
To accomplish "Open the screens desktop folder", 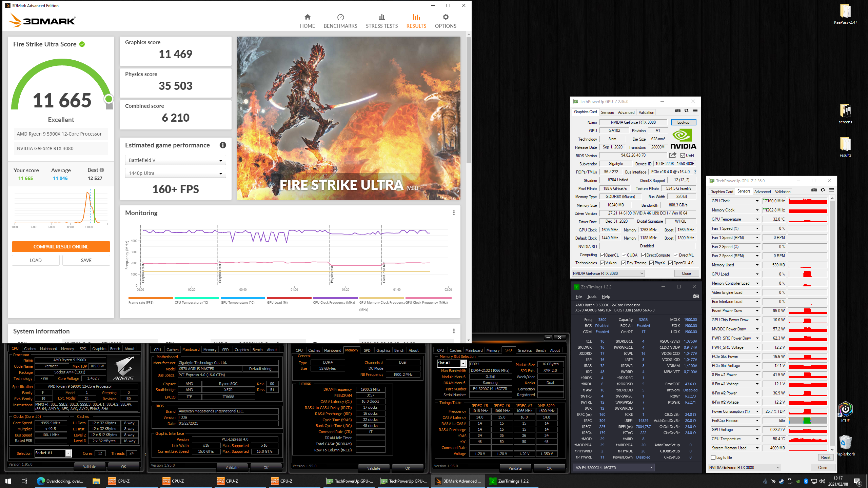I will point(845,114).
